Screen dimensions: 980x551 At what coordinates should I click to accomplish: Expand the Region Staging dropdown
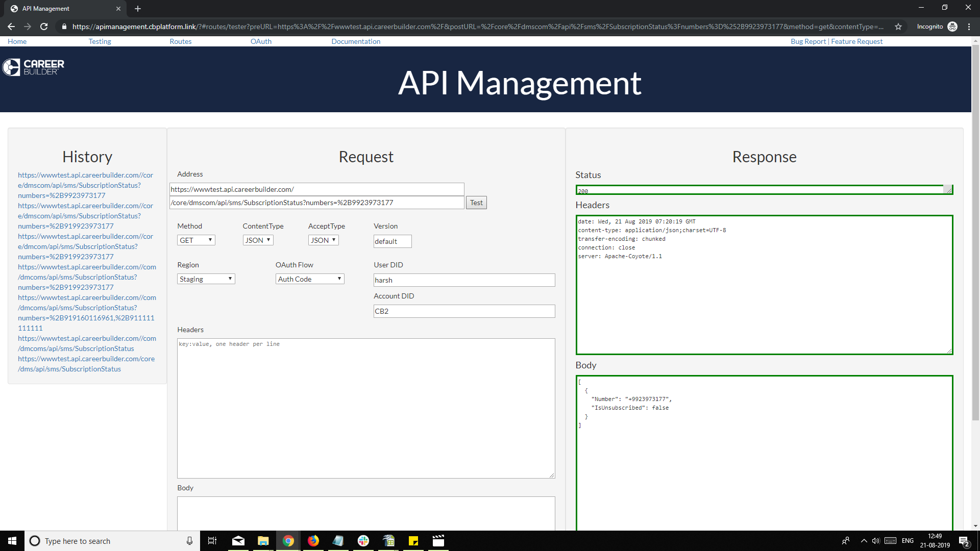coord(206,279)
